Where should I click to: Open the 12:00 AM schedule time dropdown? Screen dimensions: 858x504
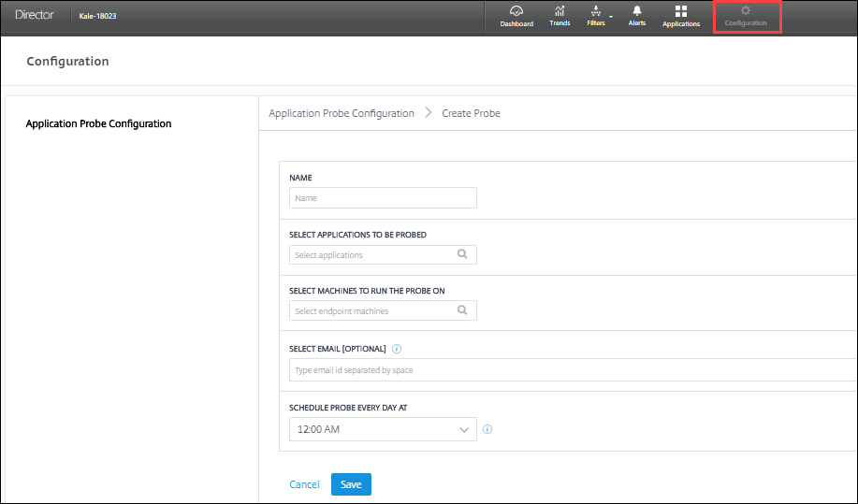383,429
